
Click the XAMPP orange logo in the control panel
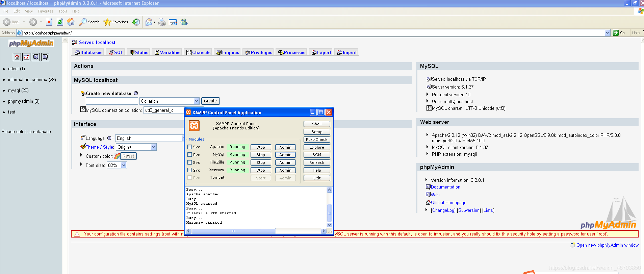click(x=194, y=126)
